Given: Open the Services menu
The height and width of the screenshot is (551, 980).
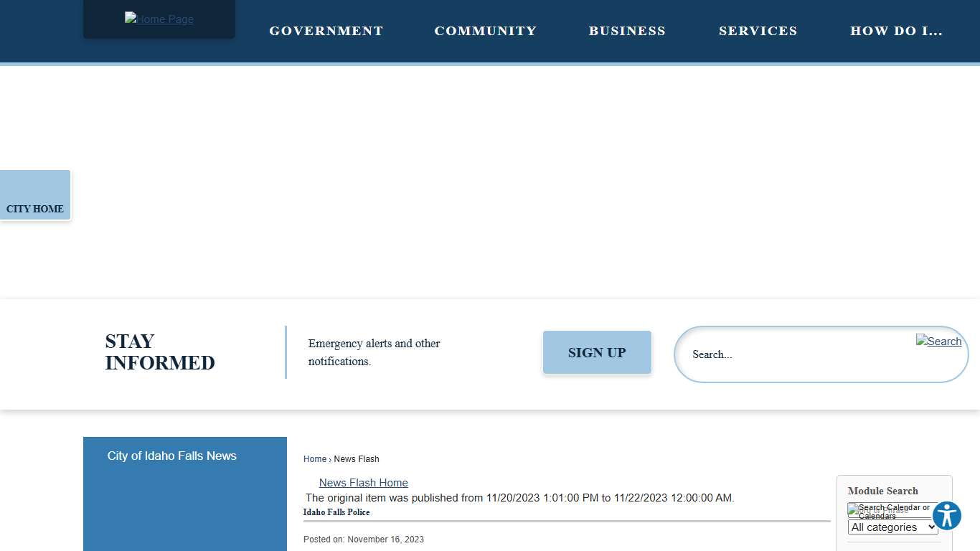Looking at the screenshot, I should pyautogui.click(x=758, y=31).
